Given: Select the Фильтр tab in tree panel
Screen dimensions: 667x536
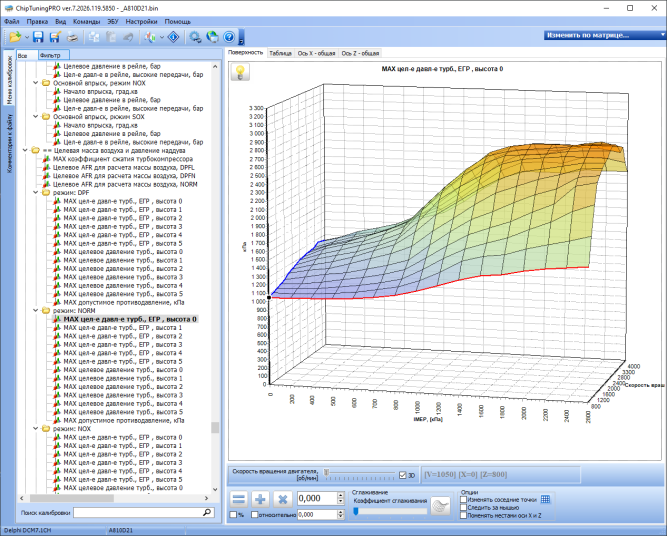Looking at the screenshot, I should pyautogui.click(x=54, y=55).
